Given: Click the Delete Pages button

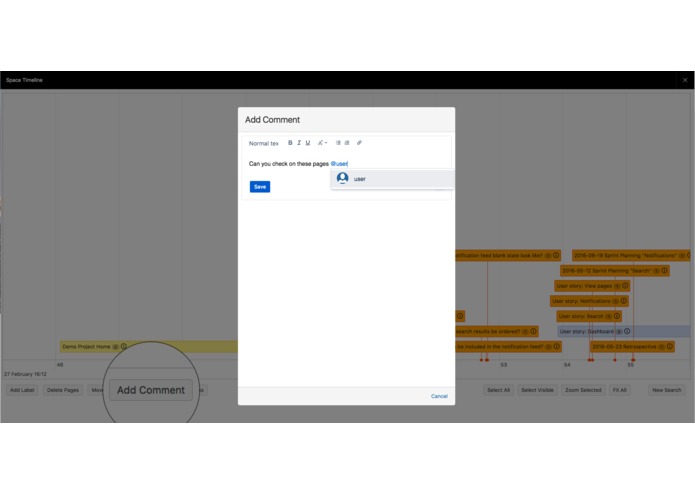Looking at the screenshot, I should (x=62, y=390).
